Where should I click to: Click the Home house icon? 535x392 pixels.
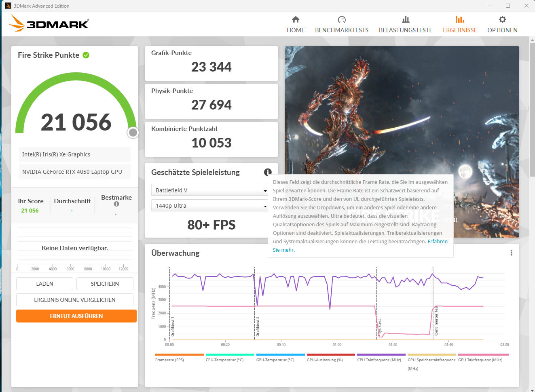coord(296,19)
